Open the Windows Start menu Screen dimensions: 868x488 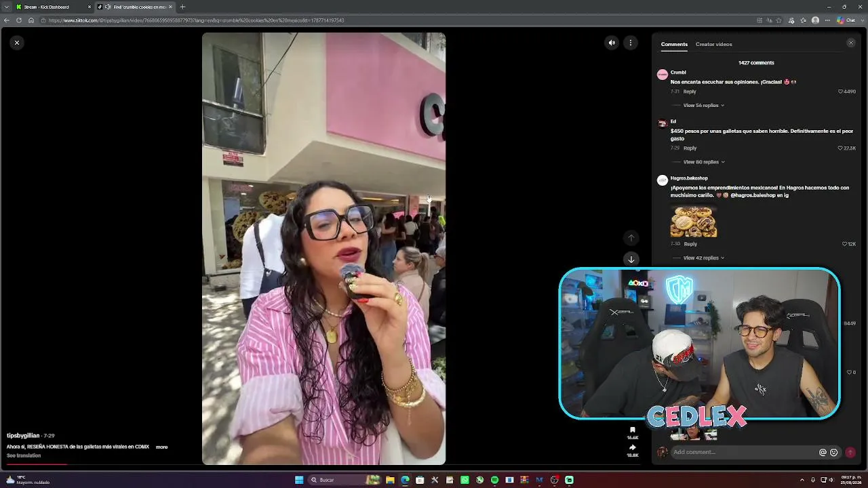pyautogui.click(x=299, y=480)
